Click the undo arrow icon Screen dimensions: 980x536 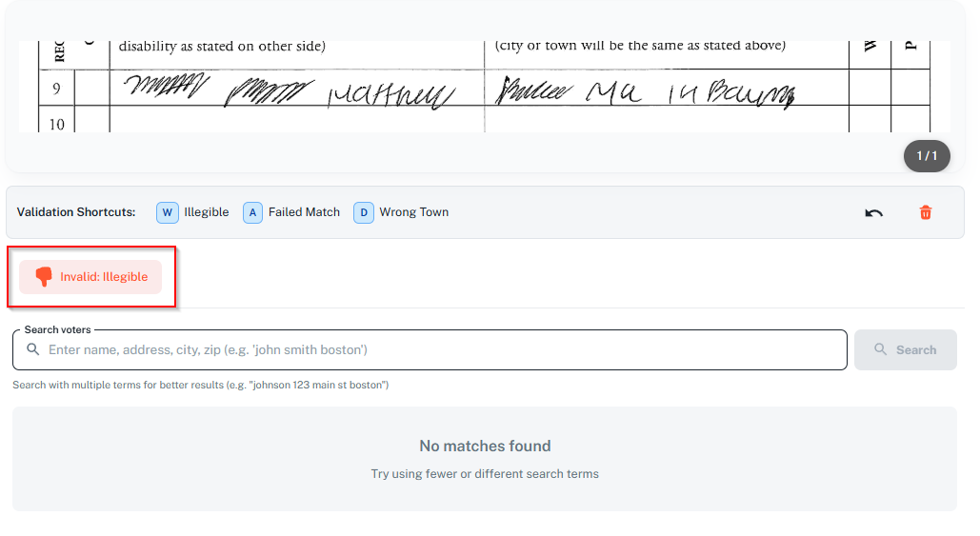pos(873,212)
